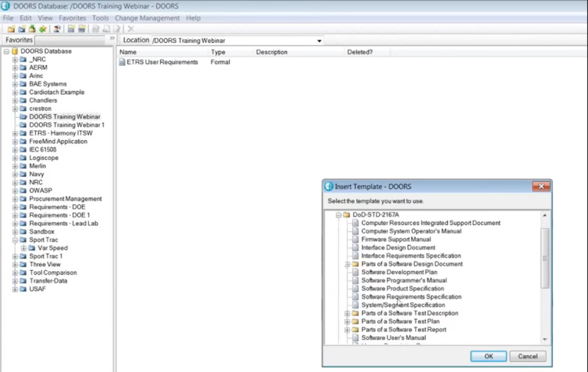Open the Favorites dropdown field
The width and height of the screenshot is (588, 372).
70,40
